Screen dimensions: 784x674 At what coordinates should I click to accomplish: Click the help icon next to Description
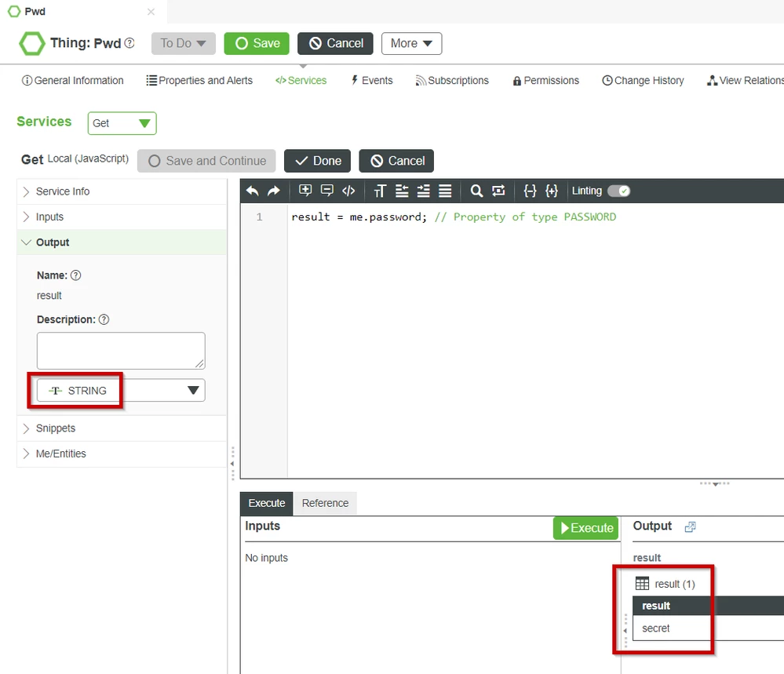tap(104, 319)
